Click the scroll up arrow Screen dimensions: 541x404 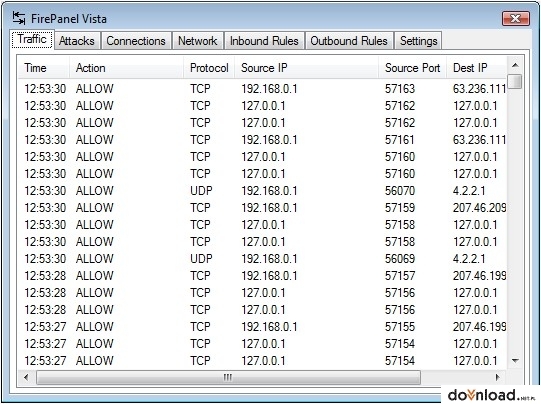coord(515,65)
